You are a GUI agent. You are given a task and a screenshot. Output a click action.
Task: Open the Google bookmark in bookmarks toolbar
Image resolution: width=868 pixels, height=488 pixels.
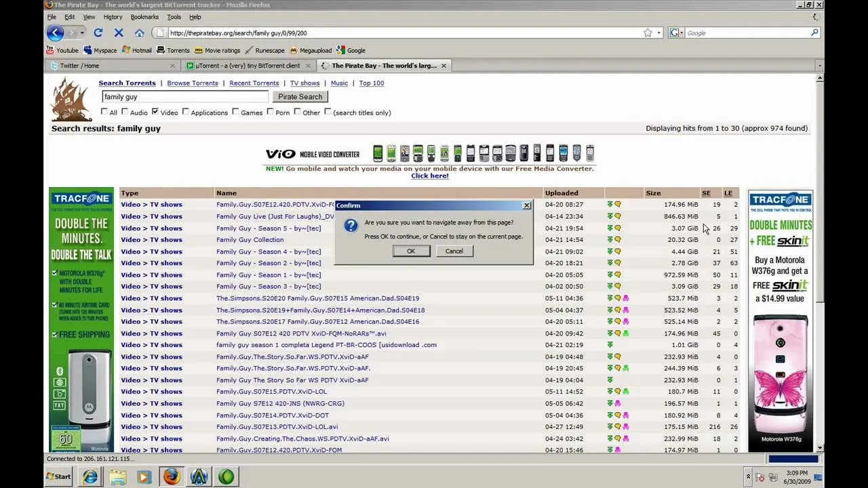[351, 50]
